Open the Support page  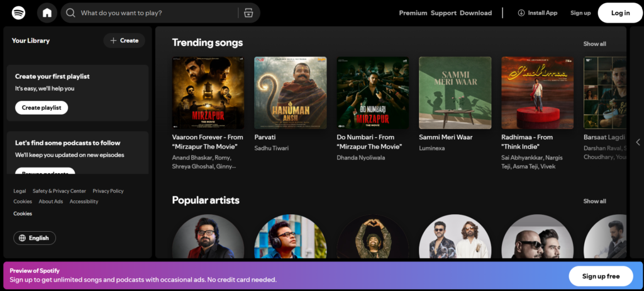[x=443, y=13]
